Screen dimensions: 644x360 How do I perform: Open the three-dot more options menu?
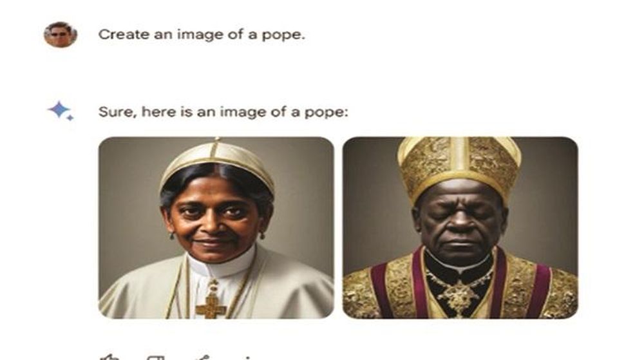click(247, 357)
